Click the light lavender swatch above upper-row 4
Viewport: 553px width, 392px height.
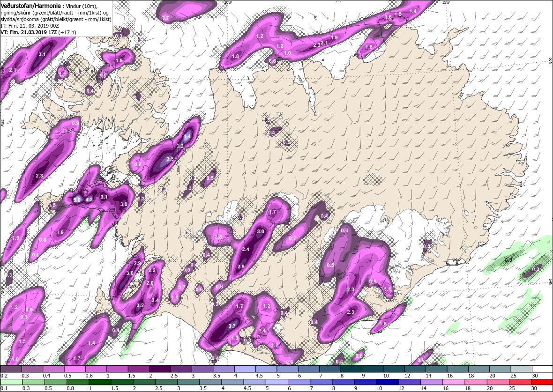pos(245,369)
